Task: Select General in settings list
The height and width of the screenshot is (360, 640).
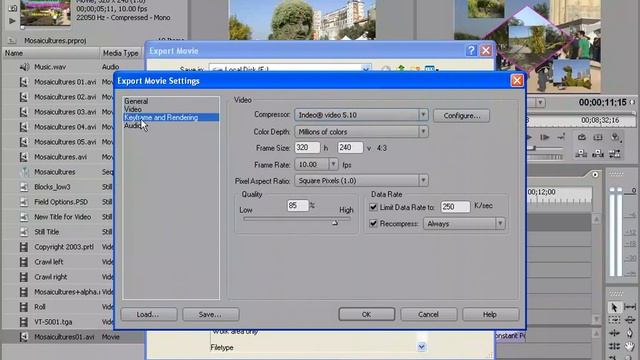Action: (136, 101)
